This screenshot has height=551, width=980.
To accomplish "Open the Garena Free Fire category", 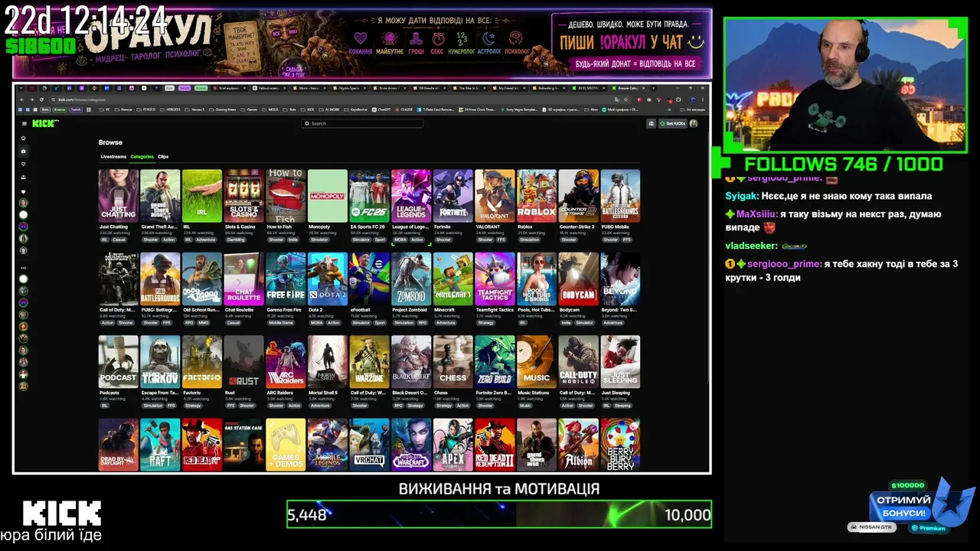I will coord(286,279).
